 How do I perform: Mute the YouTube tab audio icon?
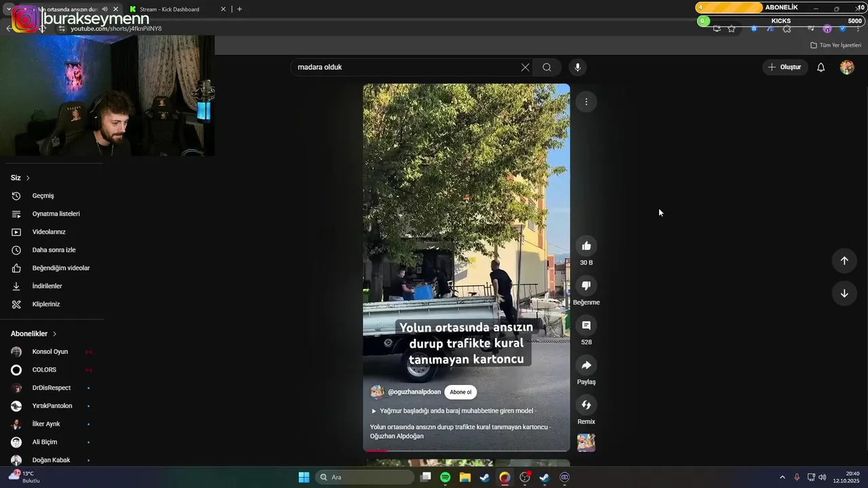[104, 9]
